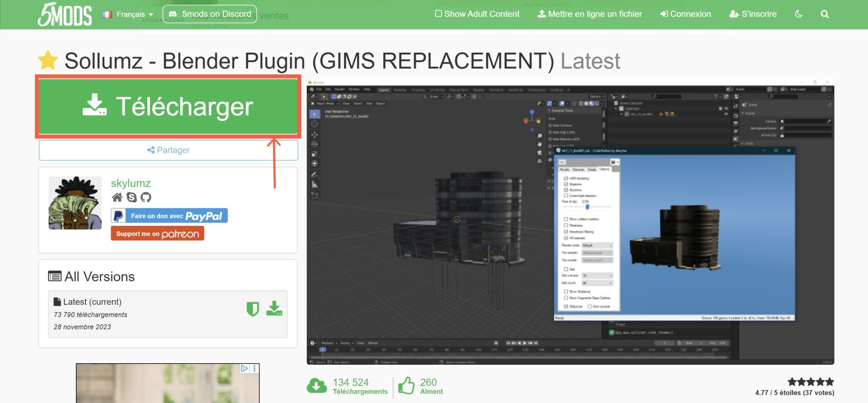Toggle dark mode moon icon
Screen dimensions: 868x403
point(798,14)
